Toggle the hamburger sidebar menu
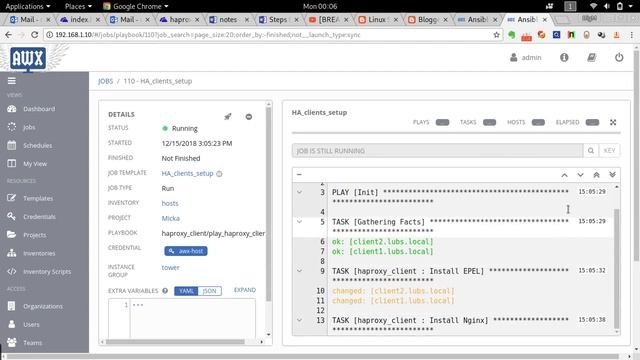The width and height of the screenshot is (640, 360). [x=12, y=81]
